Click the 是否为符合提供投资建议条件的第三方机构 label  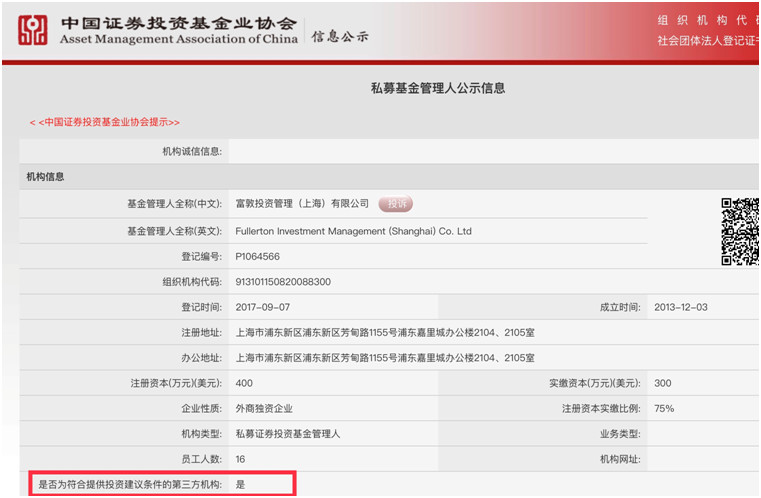[130, 484]
